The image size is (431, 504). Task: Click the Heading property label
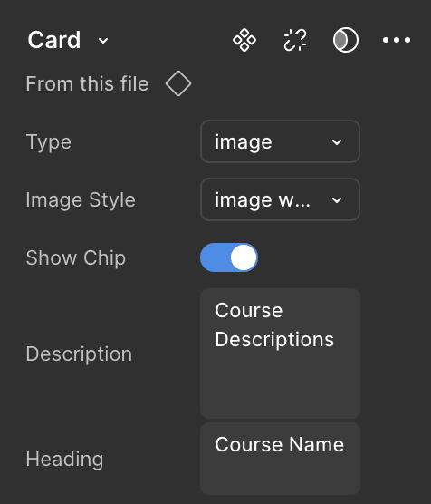pyautogui.click(x=64, y=459)
